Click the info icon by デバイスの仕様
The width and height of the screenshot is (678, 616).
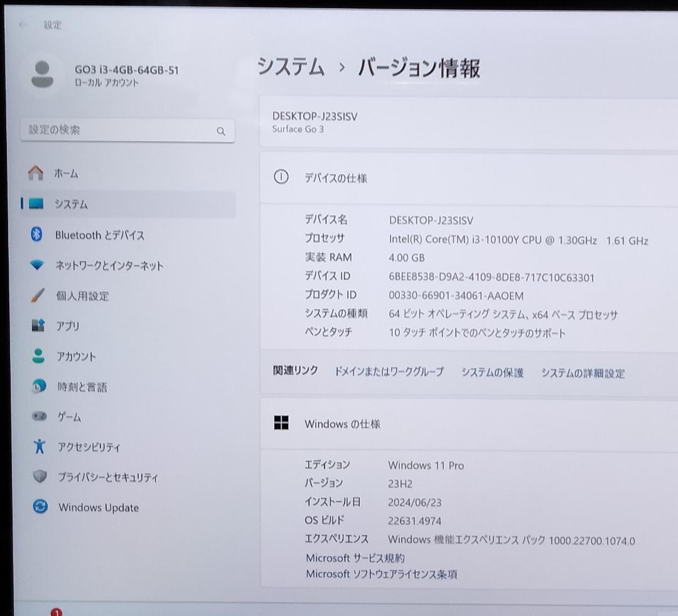point(281,177)
